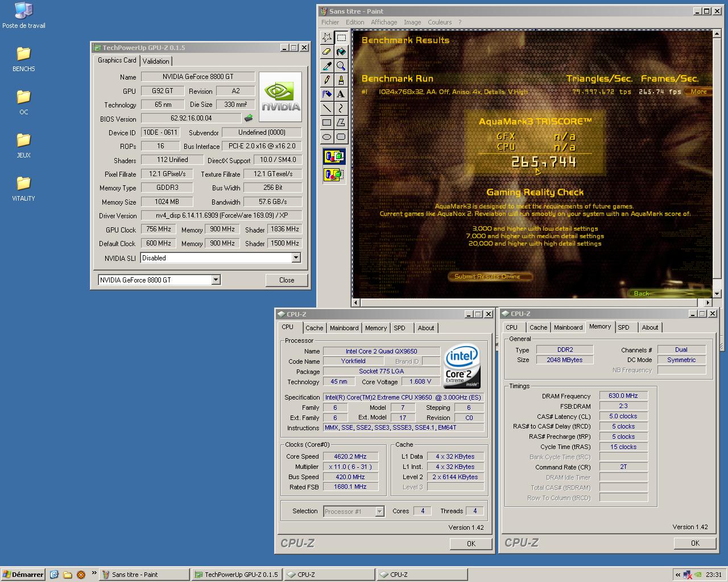Open SPD tab in right CPU-Z window

click(623, 327)
